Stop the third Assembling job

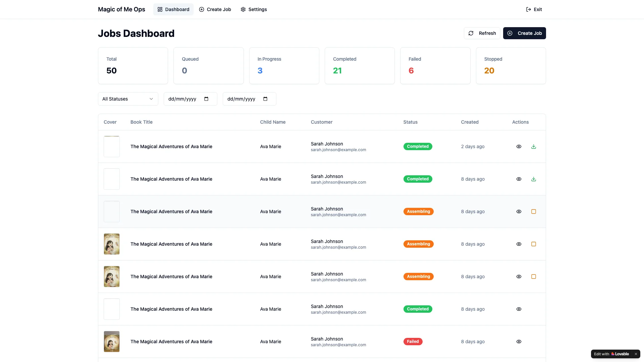click(x=533, y=277)
